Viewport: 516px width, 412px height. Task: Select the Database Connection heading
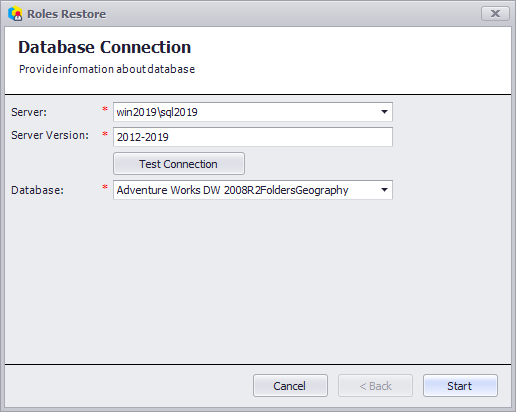105,47
